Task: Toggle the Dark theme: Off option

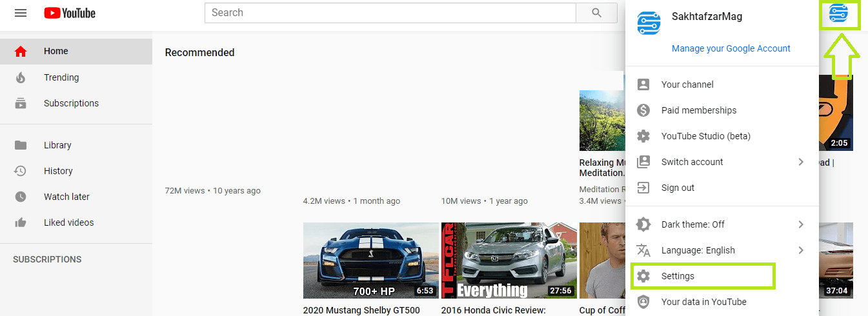Action: [692, 224]
